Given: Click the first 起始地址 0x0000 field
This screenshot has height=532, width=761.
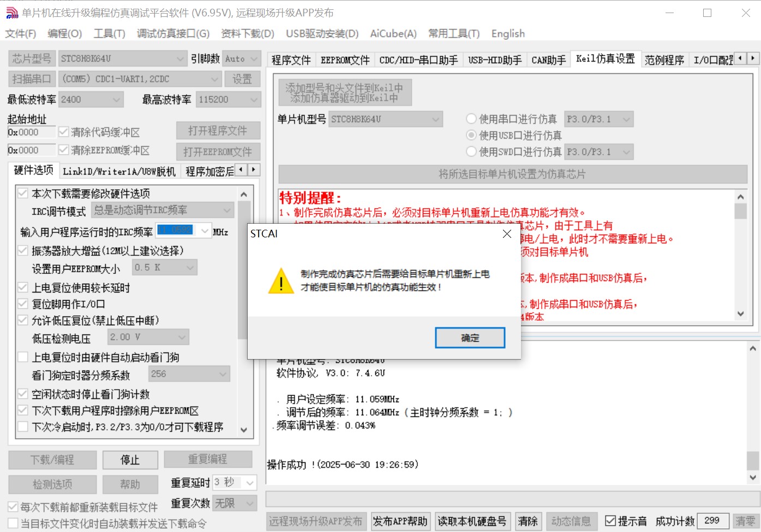Looking at the screenshot, I should [31, 132].
